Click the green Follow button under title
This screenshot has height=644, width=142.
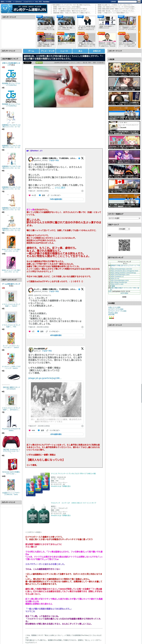pos(39,63)
